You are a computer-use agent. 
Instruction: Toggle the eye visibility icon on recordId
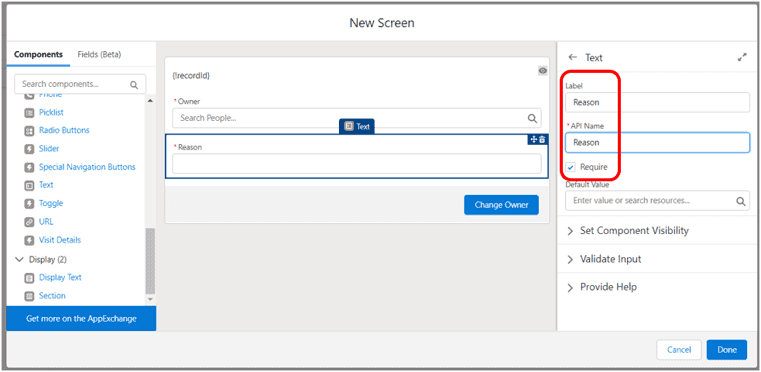pyautogui.click(x=543, y=71)
